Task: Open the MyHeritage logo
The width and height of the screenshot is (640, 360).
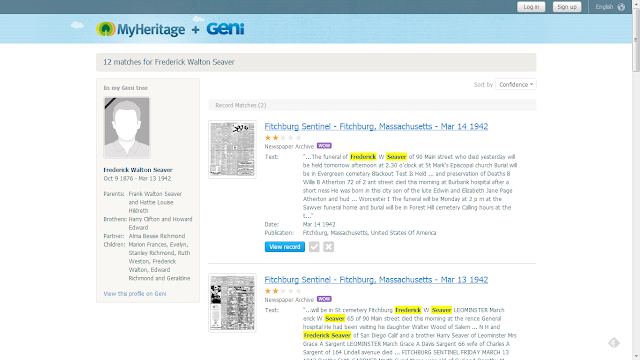Action: pyautogui.click(x=141, y=29)
